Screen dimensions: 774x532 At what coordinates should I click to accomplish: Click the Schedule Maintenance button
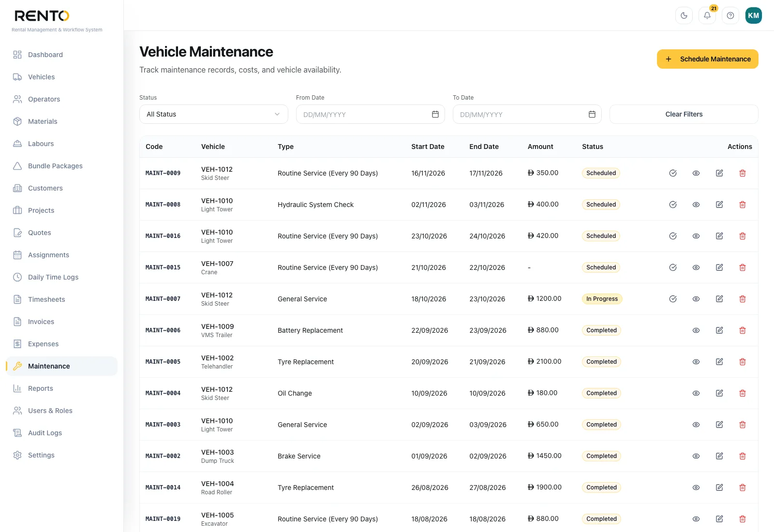pyautogui.click(x=708, y=59)
